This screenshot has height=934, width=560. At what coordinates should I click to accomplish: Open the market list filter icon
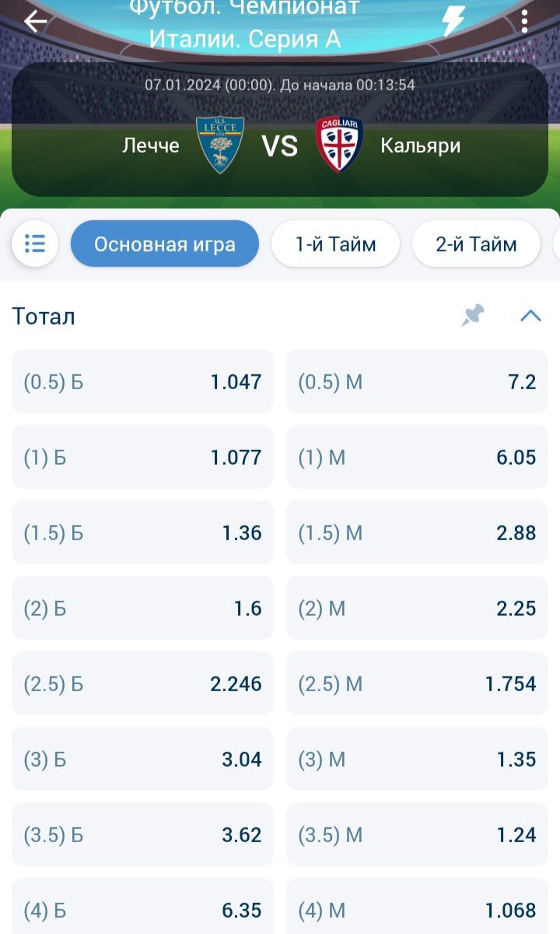(35, 244)
